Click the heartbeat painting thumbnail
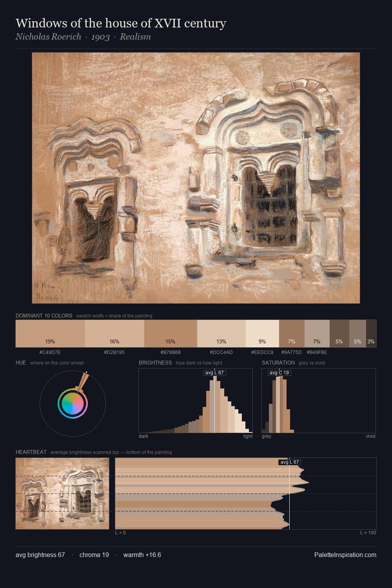This screenshot has height=588, width=392. 62,494
